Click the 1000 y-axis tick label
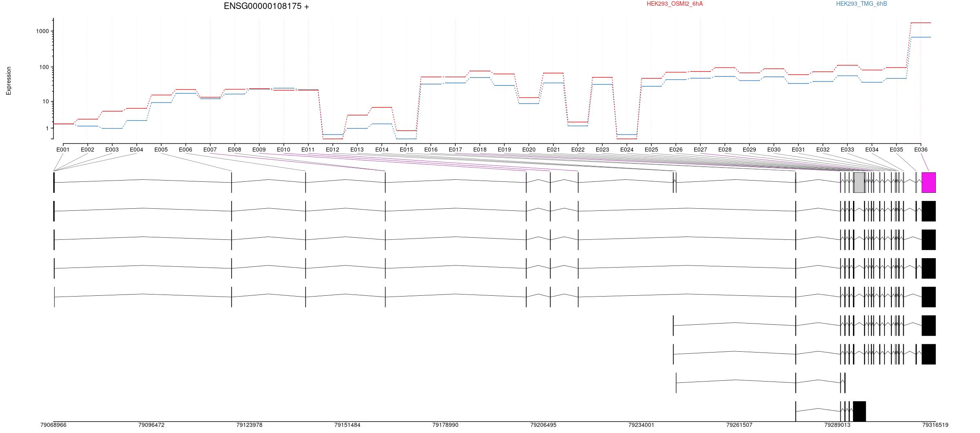The width and height of the screenshot is (980, 433). click(x=42, y=31)
